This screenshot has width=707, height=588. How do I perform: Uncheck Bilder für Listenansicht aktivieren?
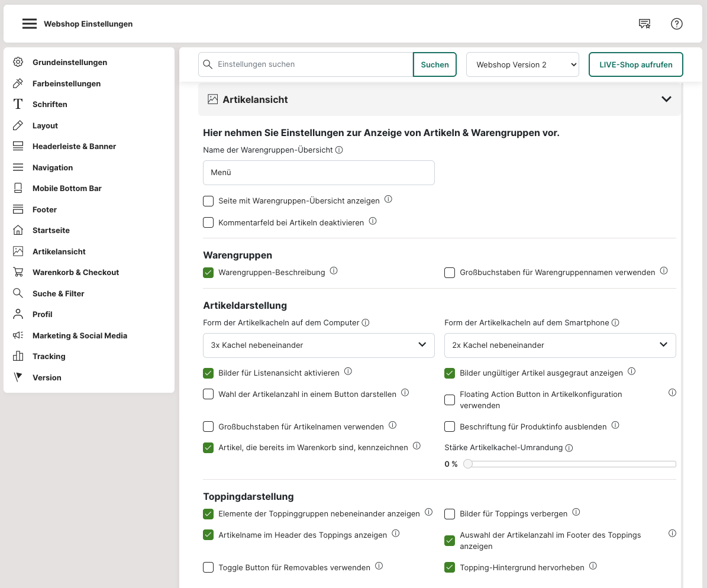[x=208, y=373]
